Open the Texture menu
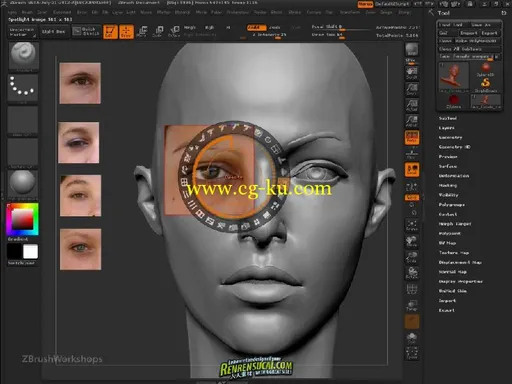The image size is (512, 384). point(314,12)
